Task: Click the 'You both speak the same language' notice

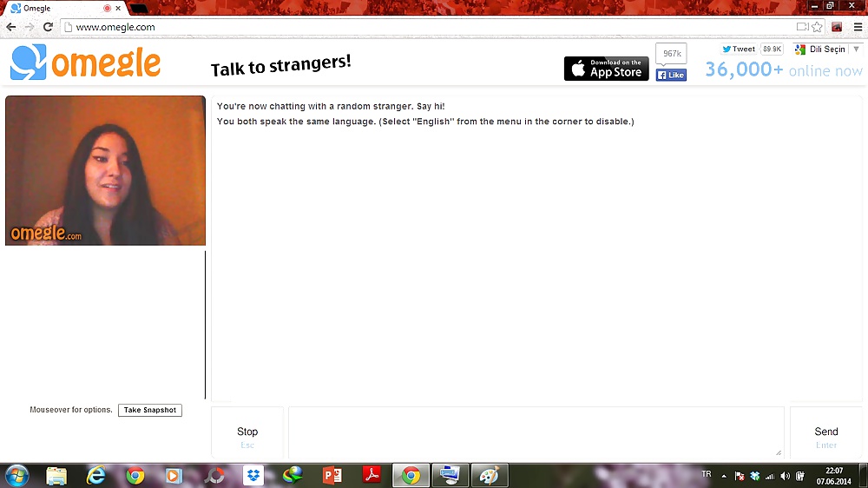Action: coord(425,122)
